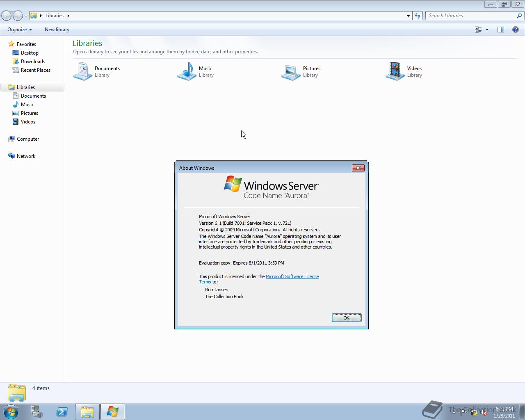Open the view options dropdown arrow

pyautogui.click(x=487, y=30)
